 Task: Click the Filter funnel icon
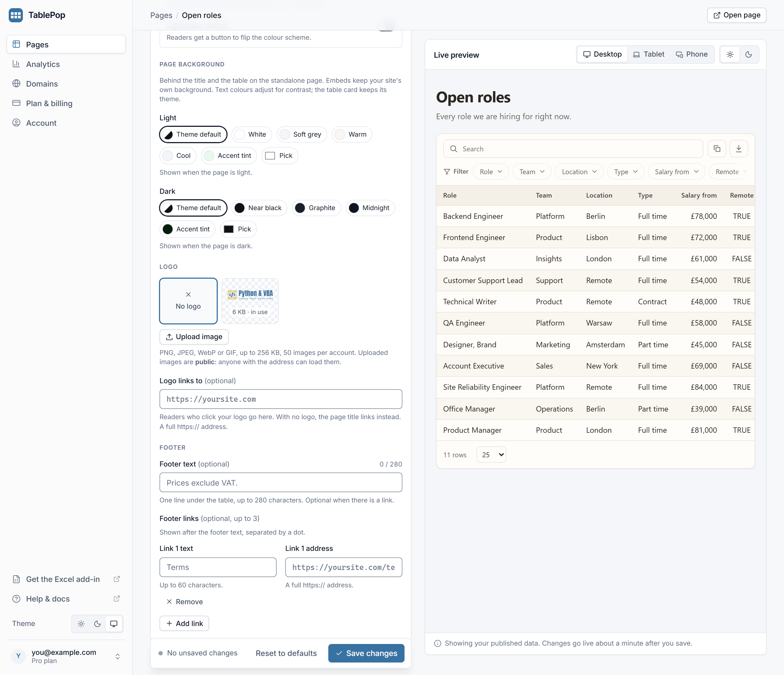point(447,172)
